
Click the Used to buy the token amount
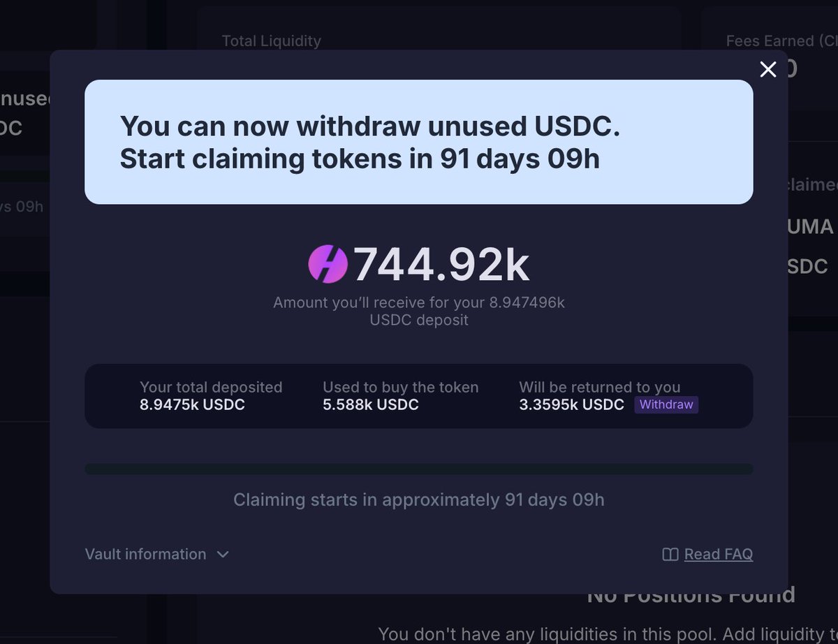click(x=371, y=405)
